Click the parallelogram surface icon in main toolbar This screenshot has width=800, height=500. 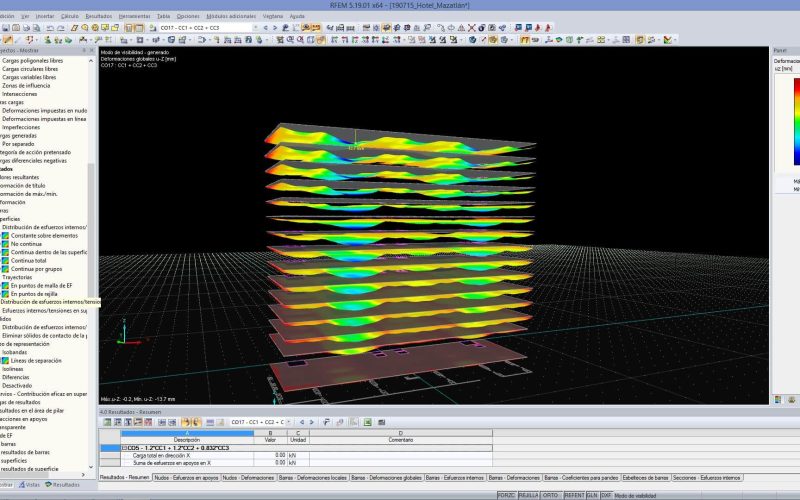point(74,28)
